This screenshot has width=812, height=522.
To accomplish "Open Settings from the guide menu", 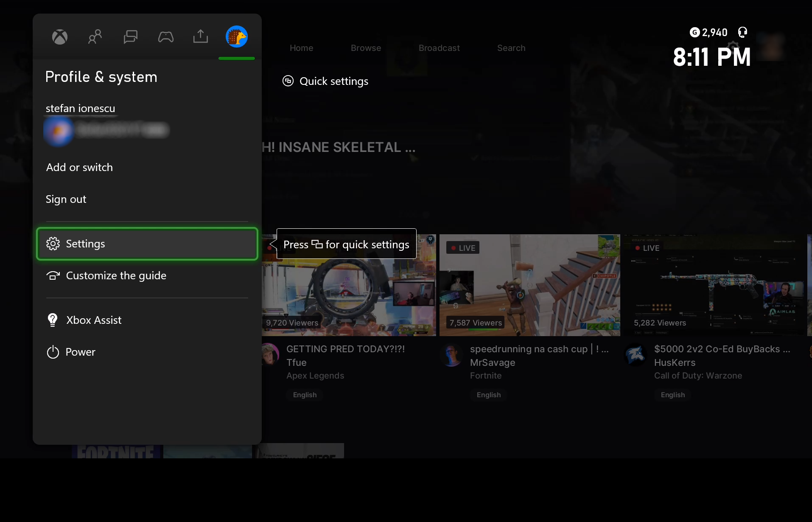I will (x=147, y=244).
